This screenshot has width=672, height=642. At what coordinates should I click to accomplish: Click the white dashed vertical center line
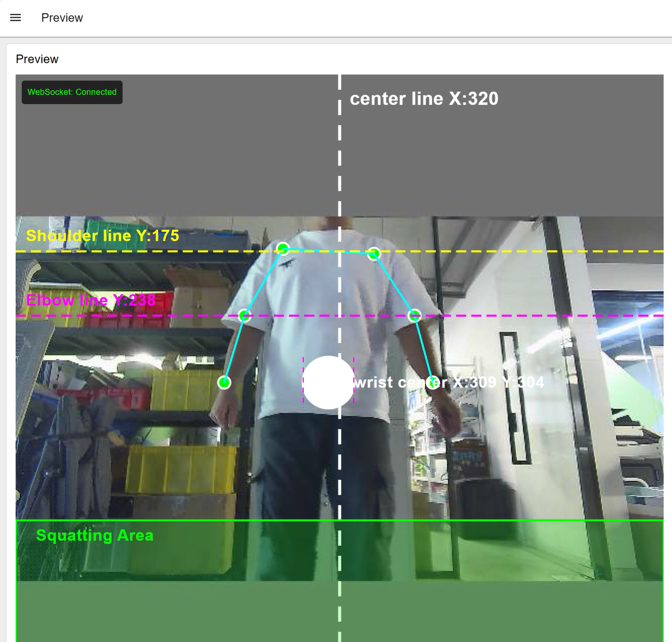click(x=339, y=160)
